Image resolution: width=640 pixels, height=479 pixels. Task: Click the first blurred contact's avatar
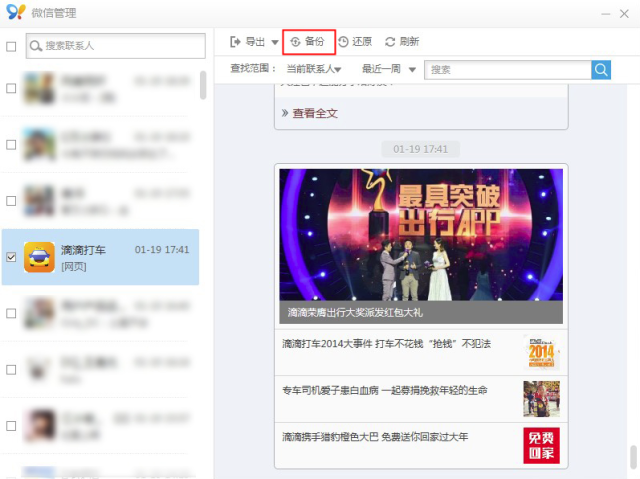point(39,88)
